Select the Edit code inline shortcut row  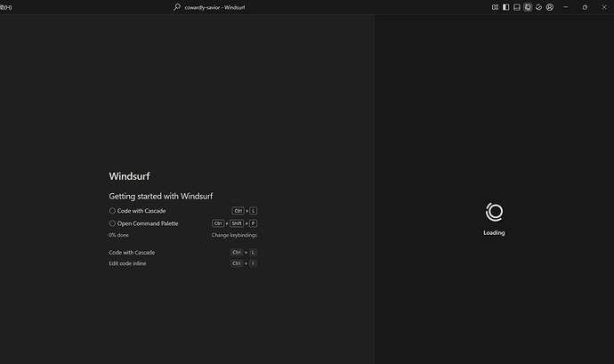[x=183, y=263]
